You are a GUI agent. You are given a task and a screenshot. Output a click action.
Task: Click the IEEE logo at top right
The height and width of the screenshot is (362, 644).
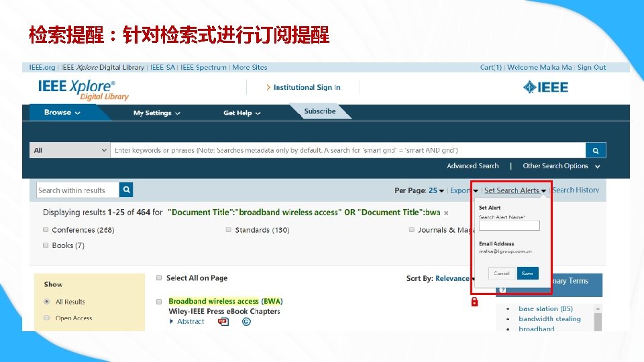[x=545, y=87]
